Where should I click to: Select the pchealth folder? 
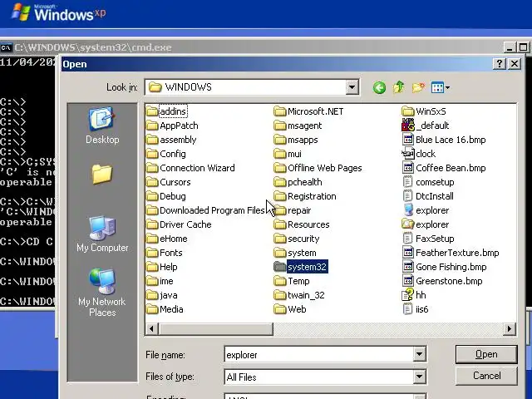pyautogui.click(x=298, y=182)
